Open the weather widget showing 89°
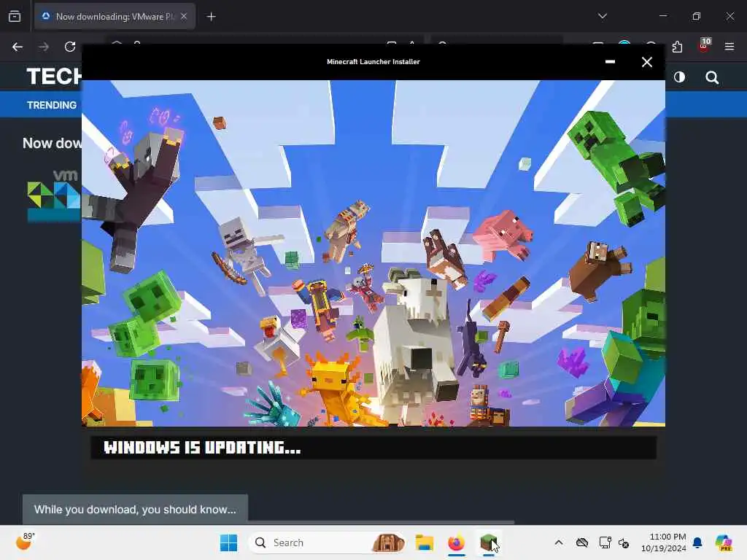The width and height of the screenshot is (747, 560). tap(25, 542)
